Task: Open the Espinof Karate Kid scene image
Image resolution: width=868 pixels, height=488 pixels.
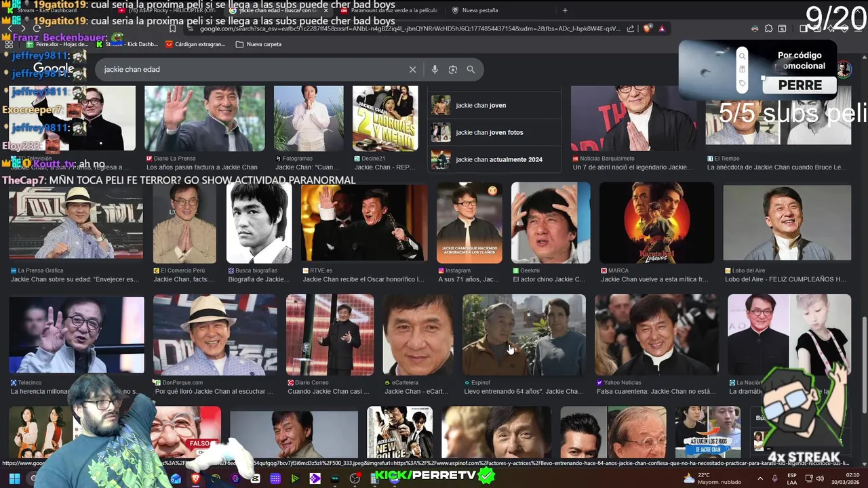Action: [x=524, y=335]
